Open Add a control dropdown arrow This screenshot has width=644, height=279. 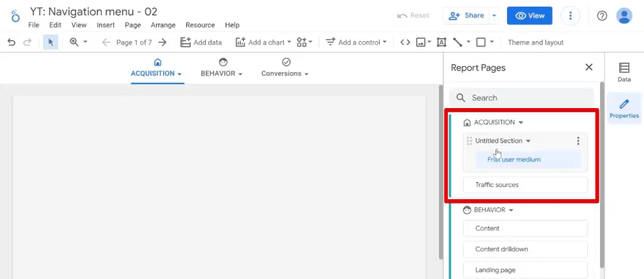tap(384, 42)
